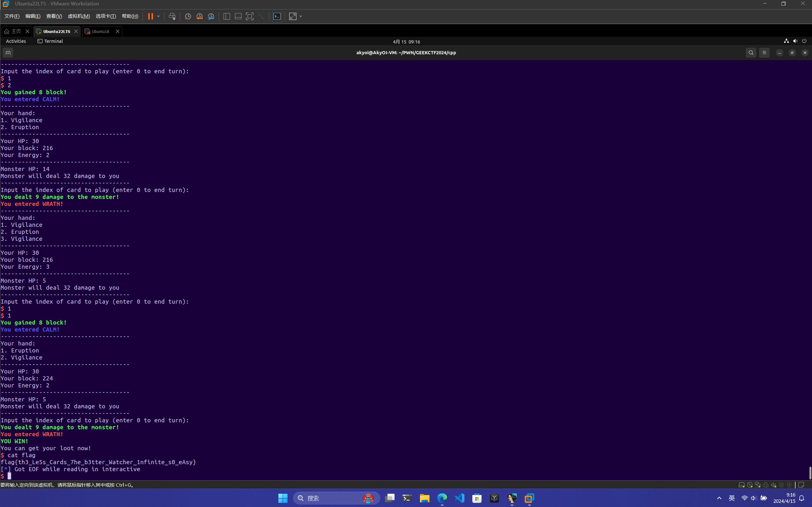This screenshot has height=507, width=812.
Task: Open File Explorer from the taskbar
Action: (425, 498)
